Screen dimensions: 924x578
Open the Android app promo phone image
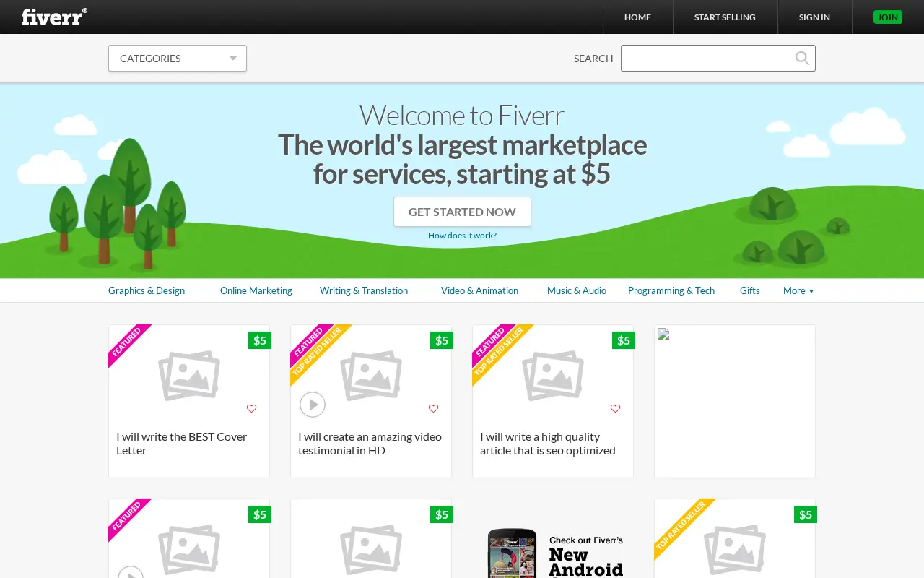(x=512, y=553)
